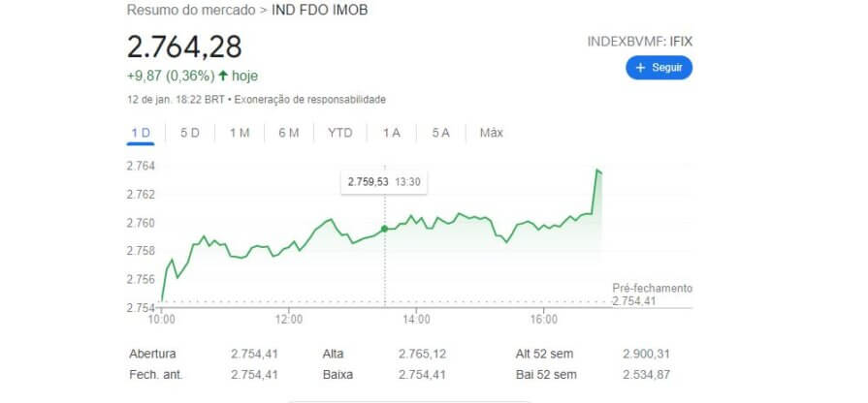Click the 14:00 mark on time axis
The image size is (868, 403).
(x=416, y=319)
